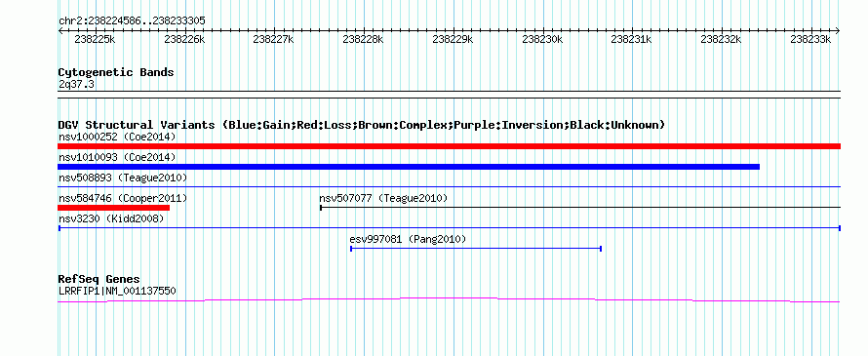Viewport: 868px width, 356px height.
Task: Click the 238228k ruler tick mark
Action: point(364,30)
